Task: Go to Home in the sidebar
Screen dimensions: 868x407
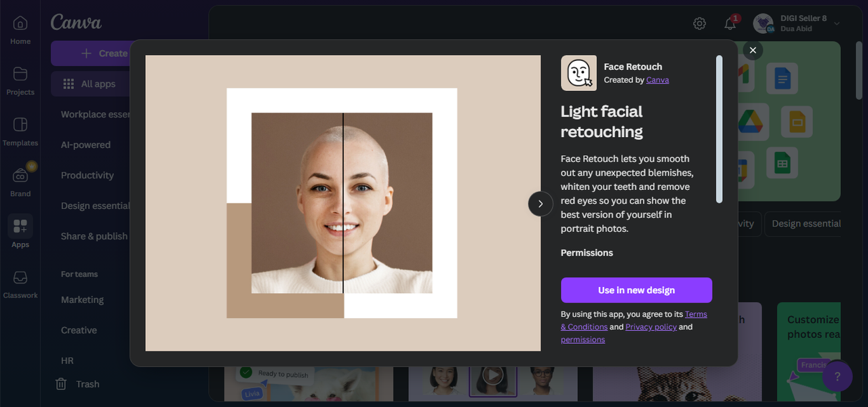Action: [x=20, y=31]
